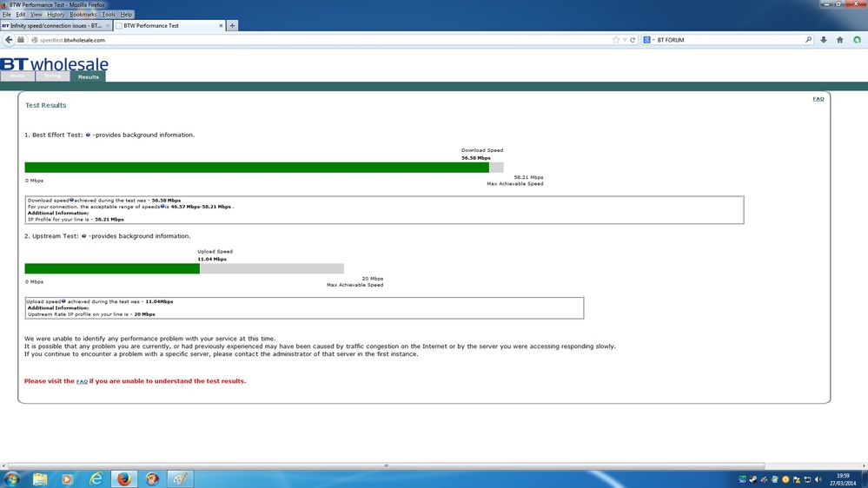The image size is (868, 488).
Task: Click the Windows Start orb
Action: click(11, 478)
